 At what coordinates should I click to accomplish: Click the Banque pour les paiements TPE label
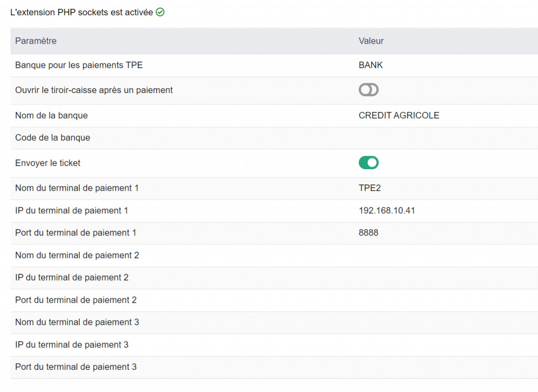(79, 65)
